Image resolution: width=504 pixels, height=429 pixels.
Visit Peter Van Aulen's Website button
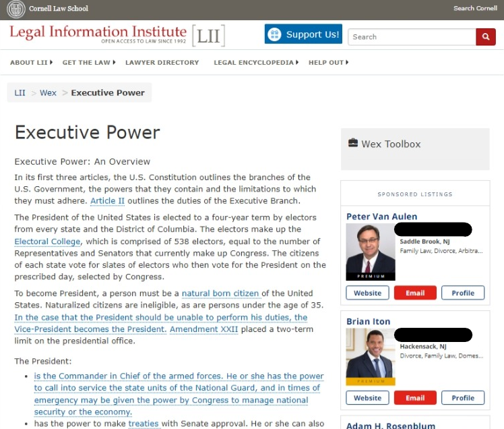367,293
